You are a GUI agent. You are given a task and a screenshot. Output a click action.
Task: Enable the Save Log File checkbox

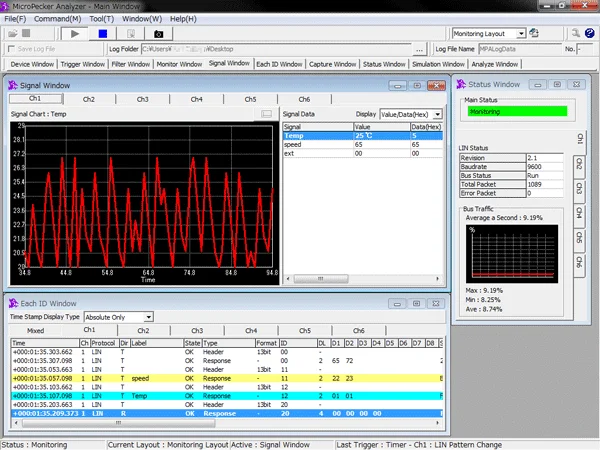(x=13, y=48)
